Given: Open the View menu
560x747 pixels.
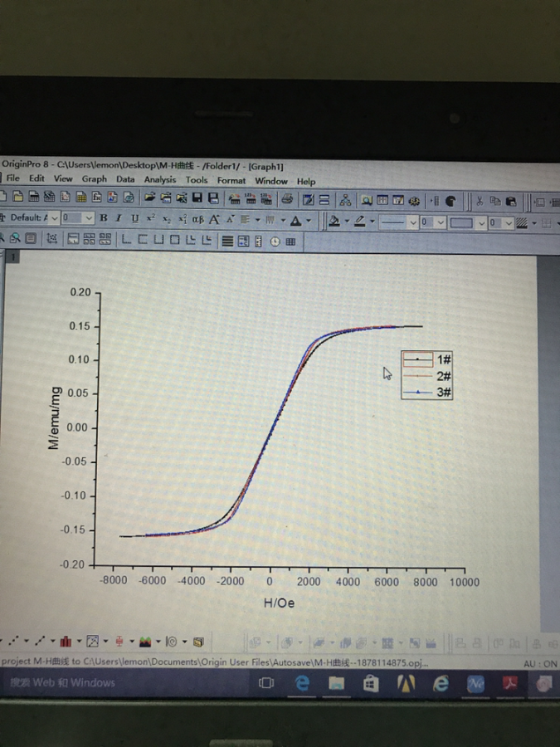Looking at the screenshot, I should point(63,178).
